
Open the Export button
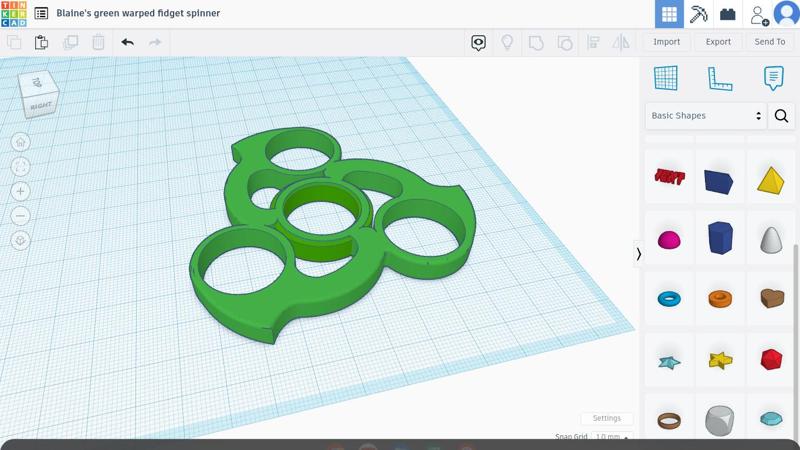(718, 42)
